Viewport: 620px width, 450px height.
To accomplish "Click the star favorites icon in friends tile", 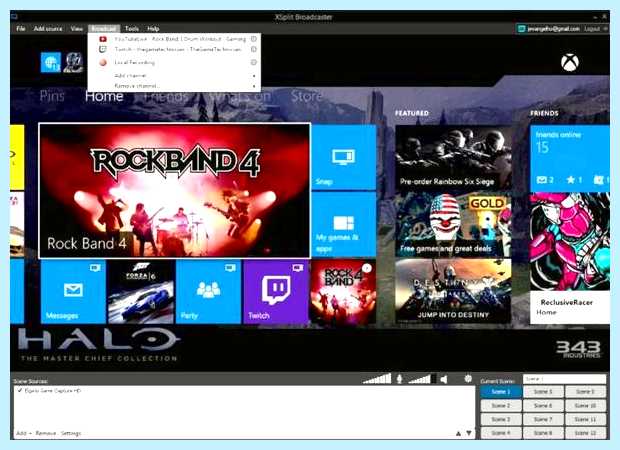I will click(571, 180).
